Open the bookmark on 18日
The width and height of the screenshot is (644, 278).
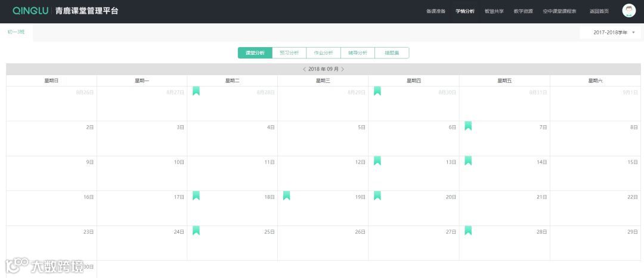[x=196, y=196]
